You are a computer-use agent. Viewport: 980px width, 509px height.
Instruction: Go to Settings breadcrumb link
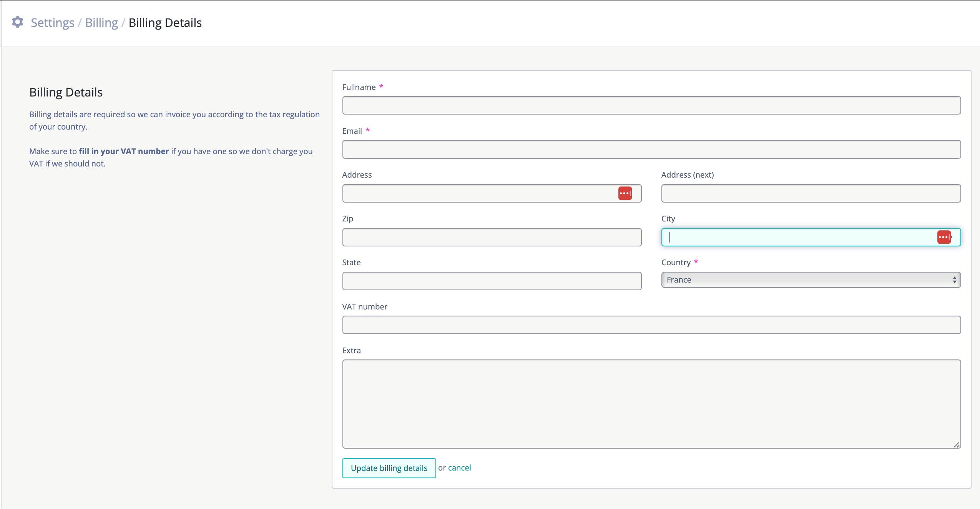pyautogui.click(x=53, y=23)
